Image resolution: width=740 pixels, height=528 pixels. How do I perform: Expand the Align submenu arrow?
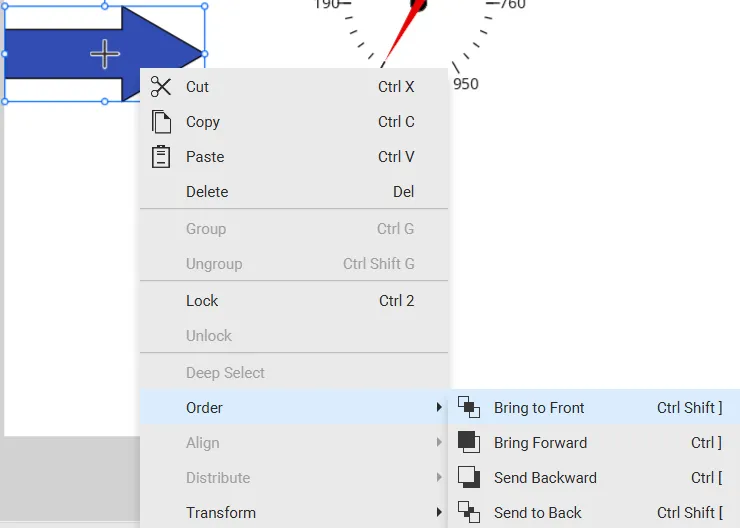tap(439, 443)
